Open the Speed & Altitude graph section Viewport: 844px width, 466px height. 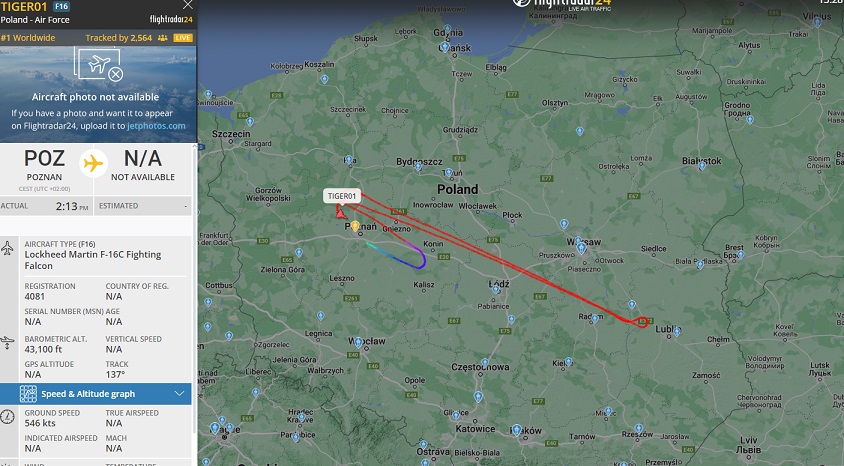coord(96,394)
